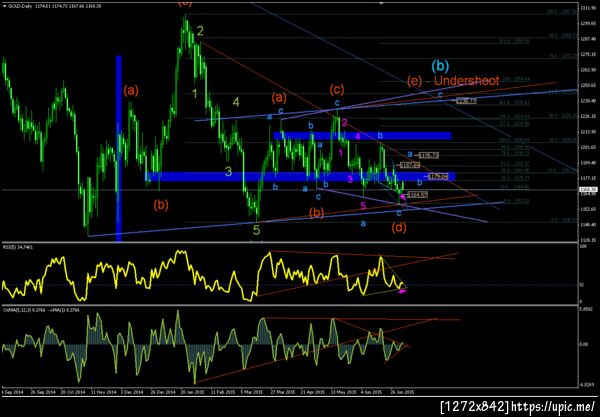Click the 26 Sep 2014 date on the time axis

(42, 392)
